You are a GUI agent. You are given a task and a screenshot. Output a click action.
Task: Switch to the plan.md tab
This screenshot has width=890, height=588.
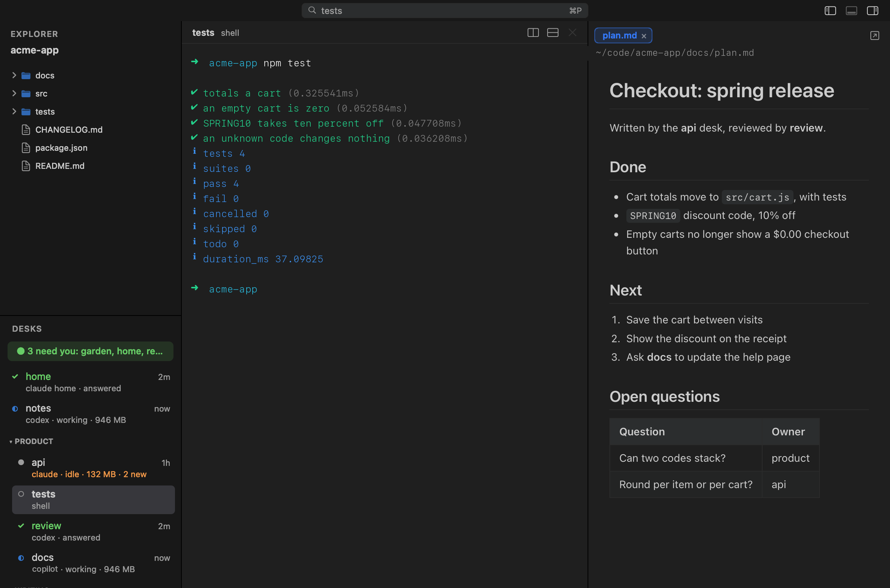pos(623,35)
